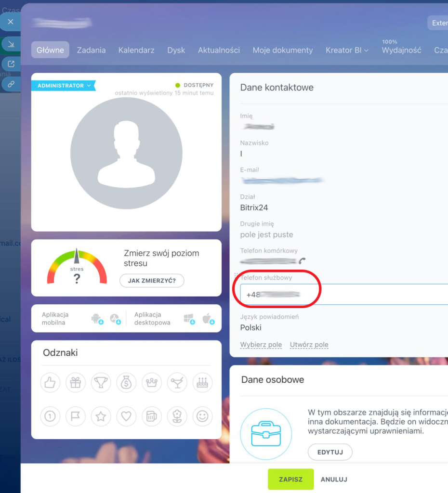448x493 pixels.
Task: Pick the crown badge icon
Action: tap(152, 383)
